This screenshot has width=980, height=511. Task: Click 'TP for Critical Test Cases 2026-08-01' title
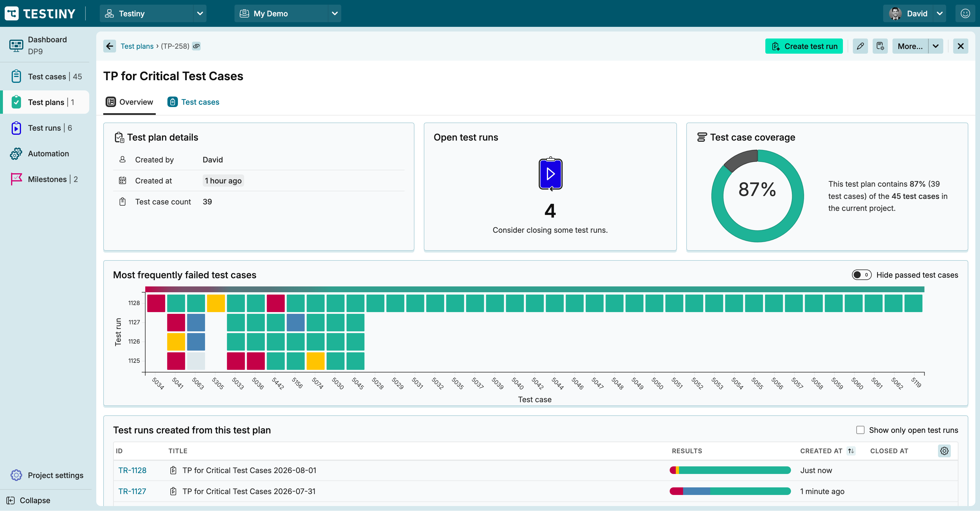point(249,470)
